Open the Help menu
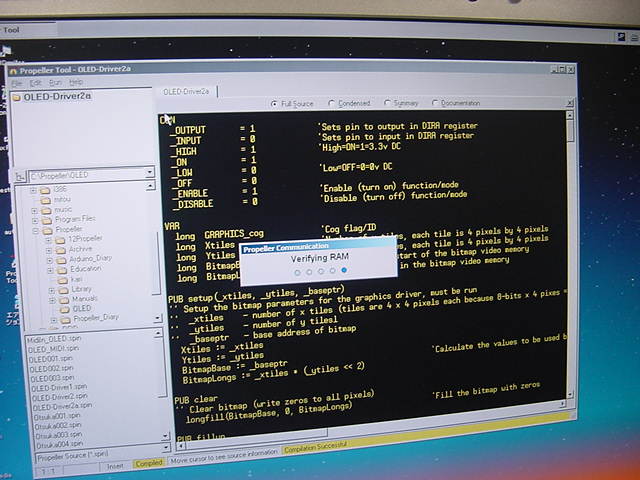640x480 pixels. tap(76, 82)
